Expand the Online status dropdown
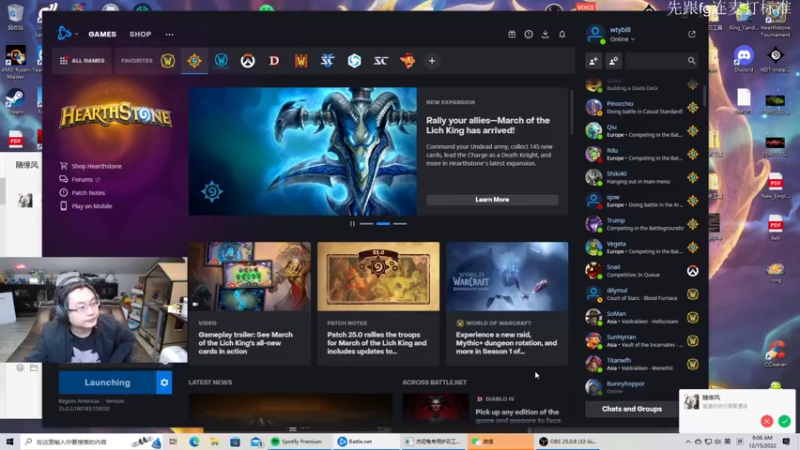Viewport: 800px width, 450px height. pos(622,39)
